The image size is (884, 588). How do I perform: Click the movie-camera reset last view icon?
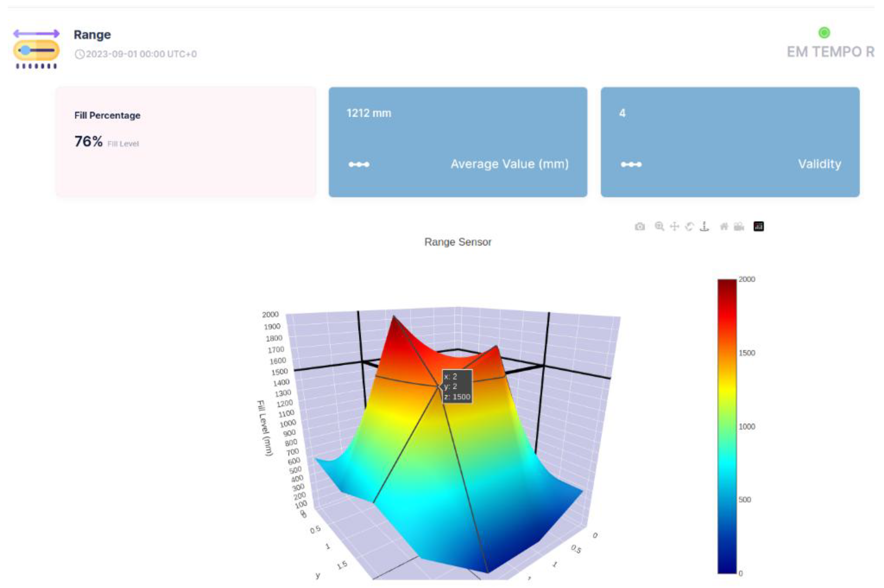point(739,226)
